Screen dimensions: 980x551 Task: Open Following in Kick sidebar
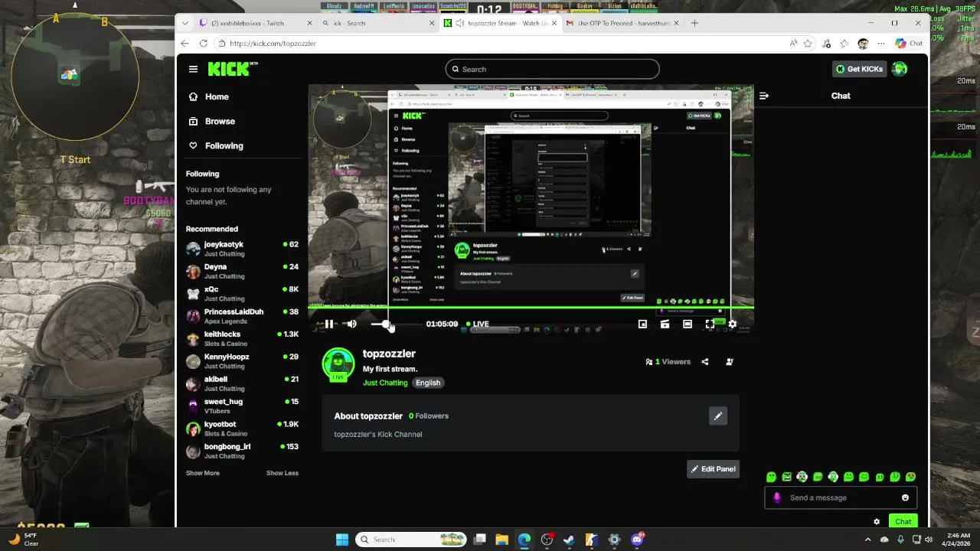click(x=215, y=145)
